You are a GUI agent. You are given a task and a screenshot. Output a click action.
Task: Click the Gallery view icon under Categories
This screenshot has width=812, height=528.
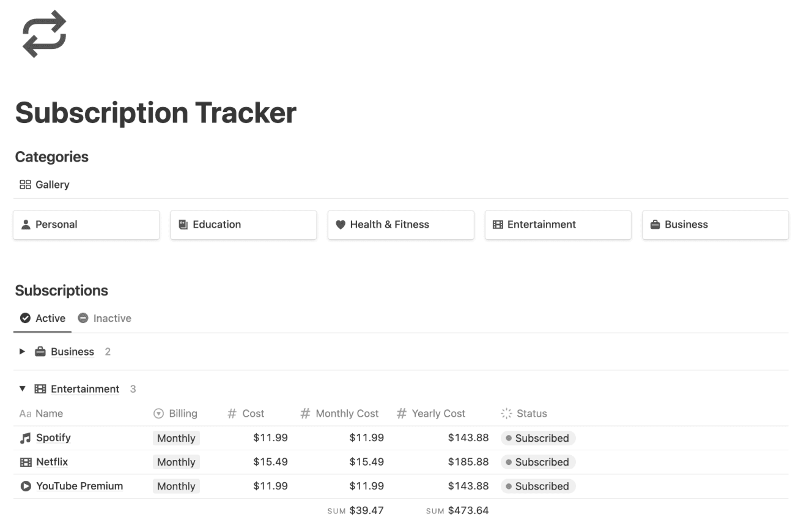[x=26, y=184]
